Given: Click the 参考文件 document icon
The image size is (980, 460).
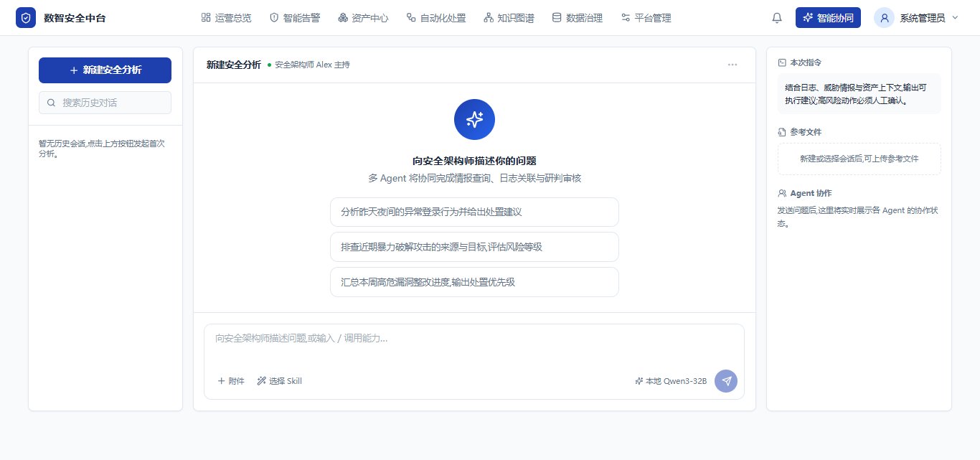Looking at the screenshot, I should point(782,132).
